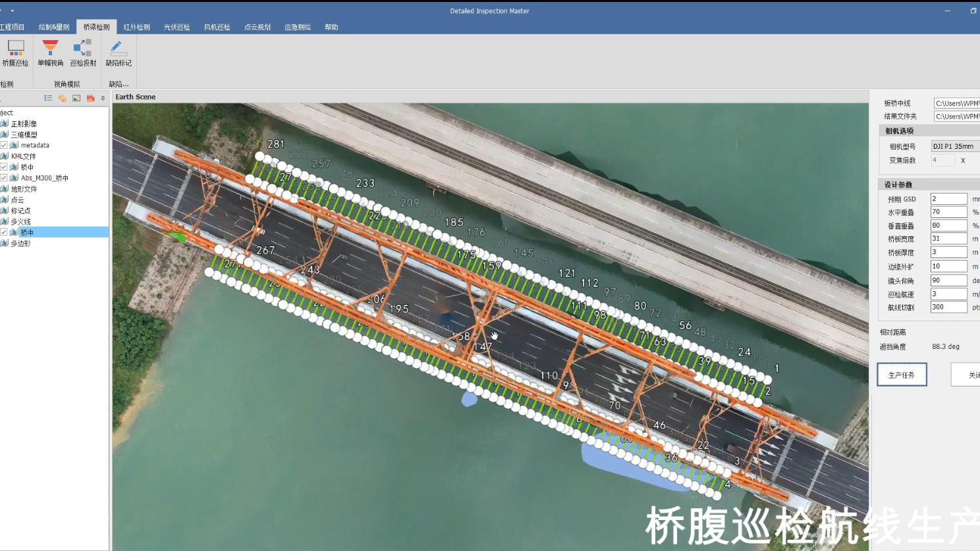Uncheck the metadata layer checkbox
Image resolution: width=980 pixels, height=551 pixels.
tap(4, 145)
